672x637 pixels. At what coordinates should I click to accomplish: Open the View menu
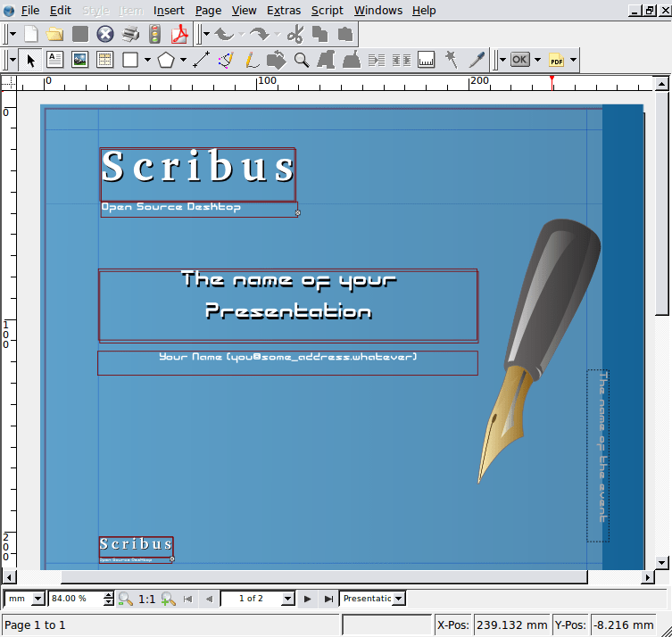pyautogui.click(x=244, y=11)
